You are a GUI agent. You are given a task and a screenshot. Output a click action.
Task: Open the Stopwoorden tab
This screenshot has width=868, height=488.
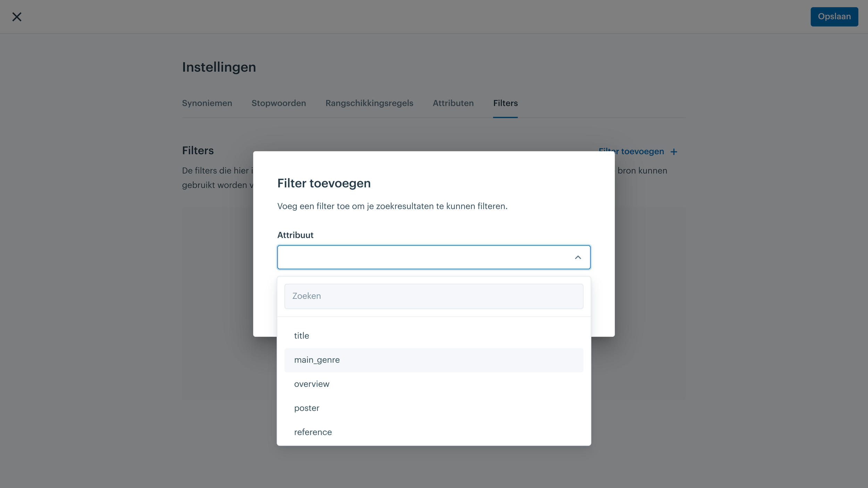278,103
